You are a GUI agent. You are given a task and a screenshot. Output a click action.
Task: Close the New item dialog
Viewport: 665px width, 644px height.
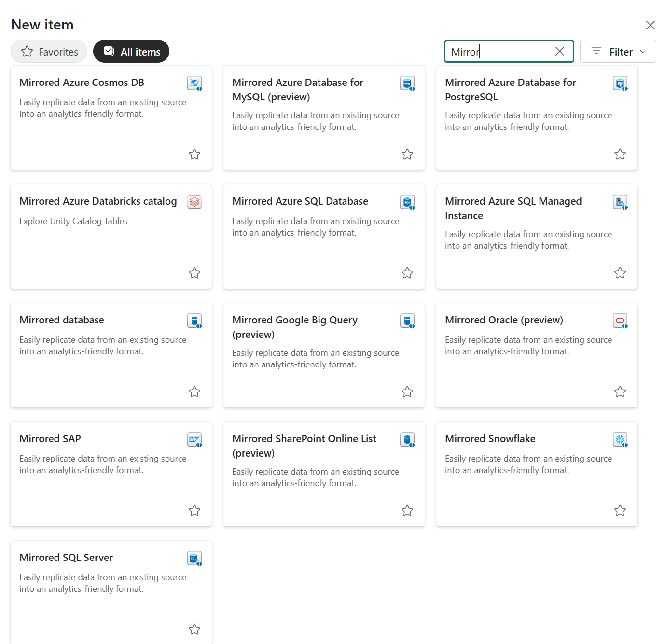point(651,25)
